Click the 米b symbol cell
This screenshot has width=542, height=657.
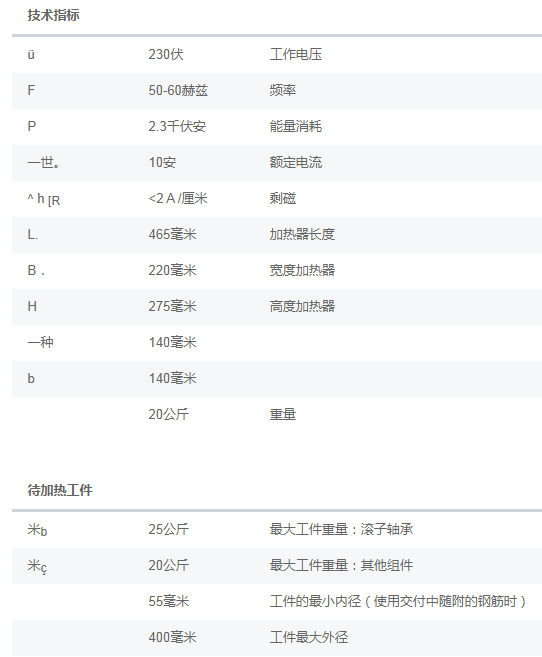(37, 530)
